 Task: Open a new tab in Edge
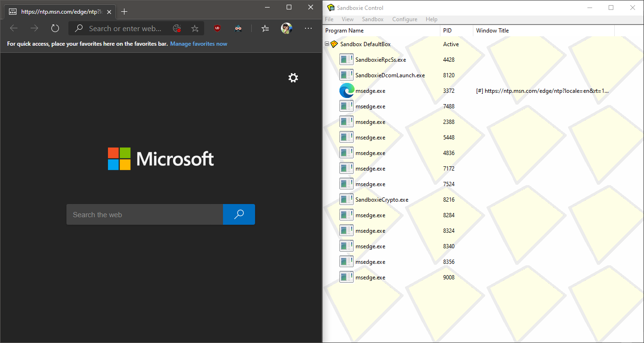pos(124,12)
